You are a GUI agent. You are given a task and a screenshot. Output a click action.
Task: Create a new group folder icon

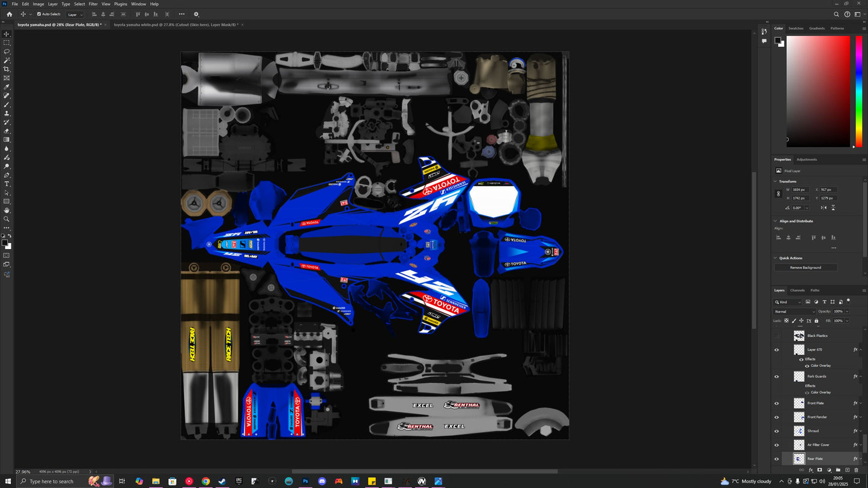coord(838,470)
